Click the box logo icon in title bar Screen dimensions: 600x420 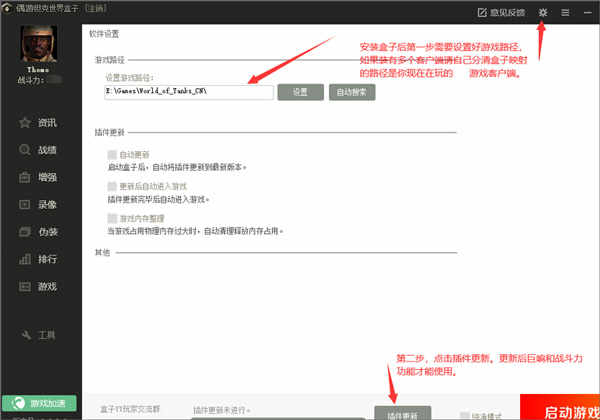point(7,8)
